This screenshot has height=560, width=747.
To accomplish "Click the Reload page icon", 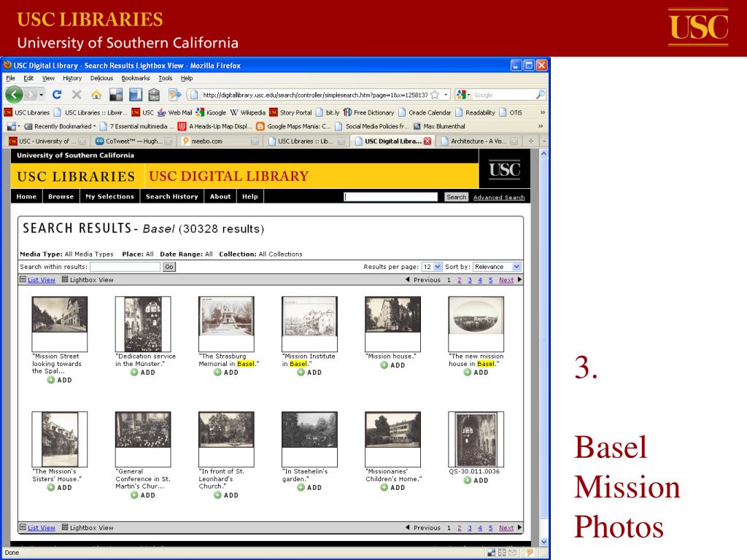I will pos(57,95).
